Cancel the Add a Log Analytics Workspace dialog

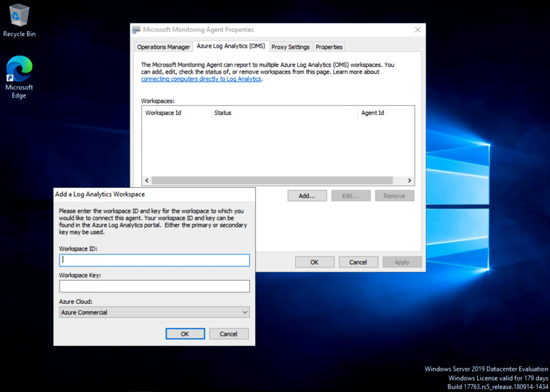(229, 334)
